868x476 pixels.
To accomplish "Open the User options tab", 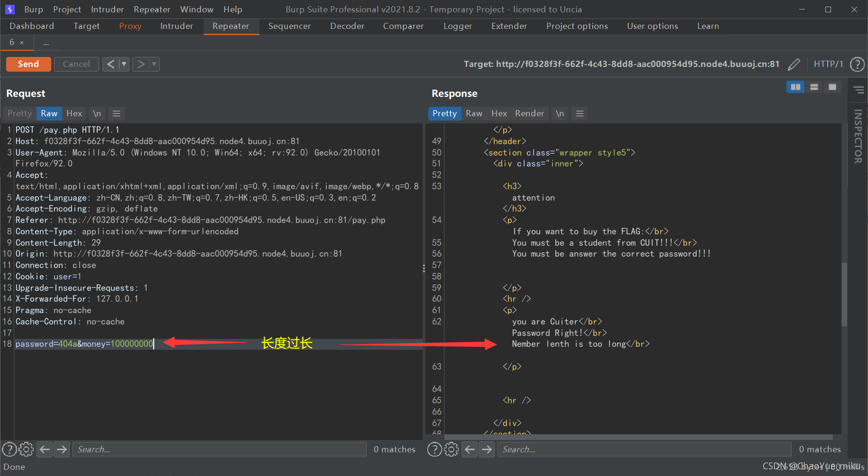I will point(652,26).
